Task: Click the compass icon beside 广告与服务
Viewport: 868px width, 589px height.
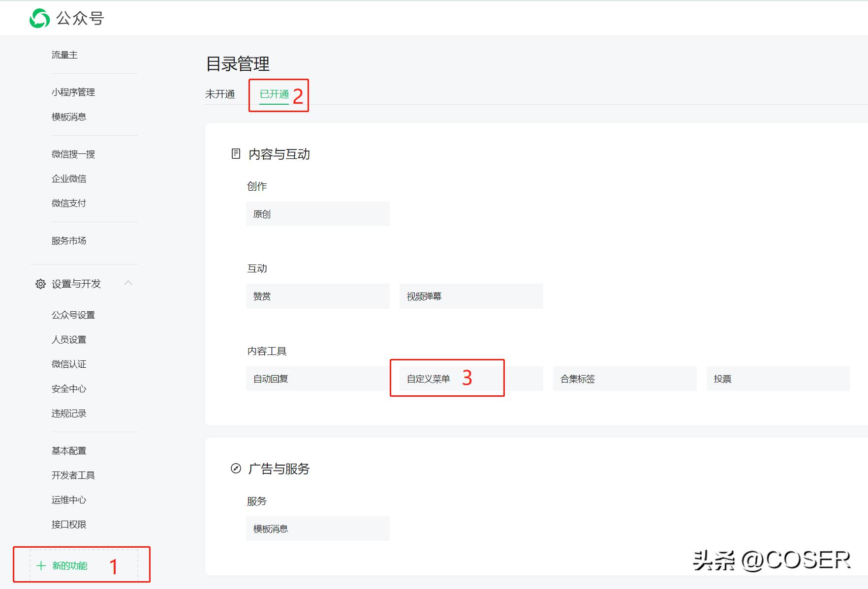Action: (235, 469)
